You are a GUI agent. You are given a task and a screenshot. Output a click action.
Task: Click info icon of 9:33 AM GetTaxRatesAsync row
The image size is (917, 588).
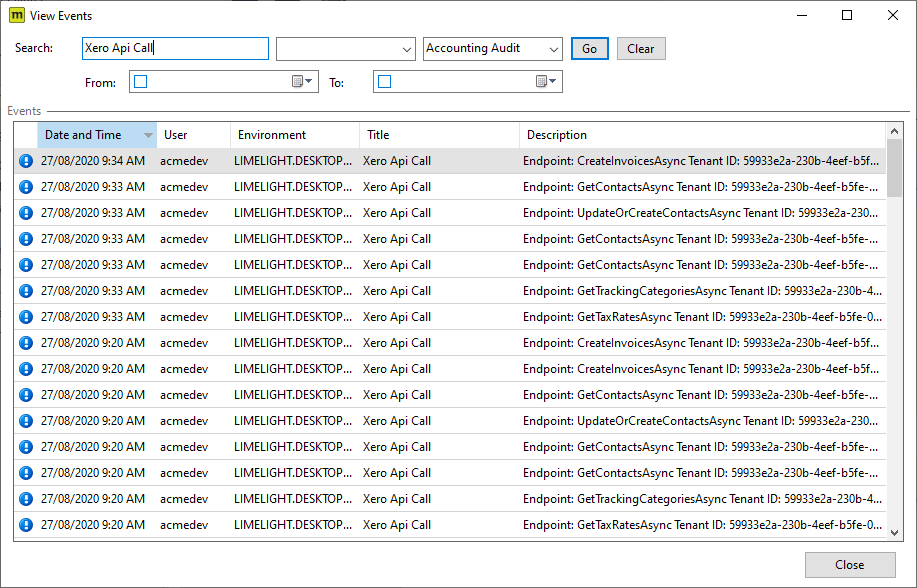(26, 317)
